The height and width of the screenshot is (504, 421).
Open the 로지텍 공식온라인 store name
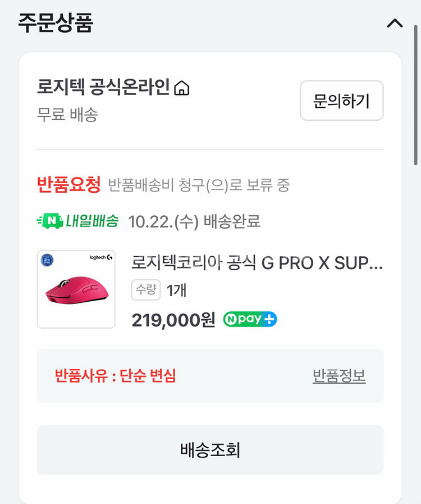point(103,88)
